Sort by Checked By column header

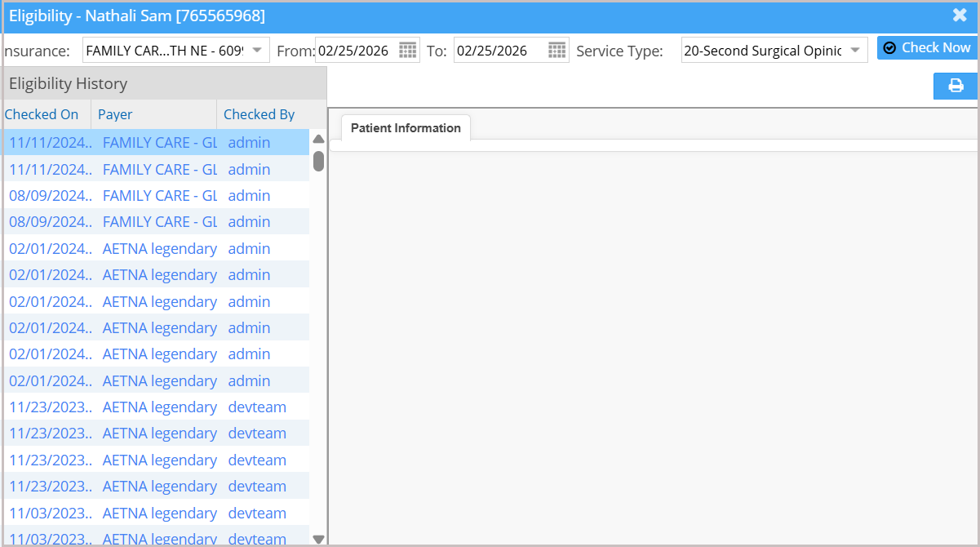click(259, 114)
